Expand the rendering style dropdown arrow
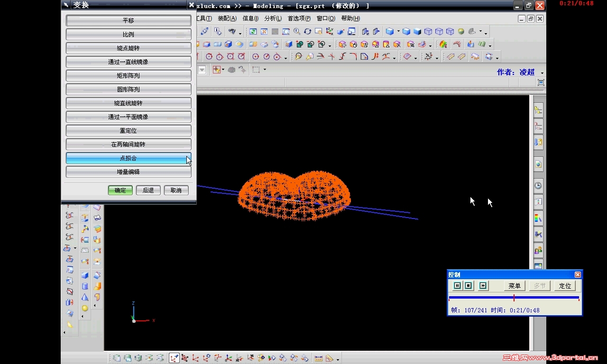Screen dimensions: 607x364 398,32
